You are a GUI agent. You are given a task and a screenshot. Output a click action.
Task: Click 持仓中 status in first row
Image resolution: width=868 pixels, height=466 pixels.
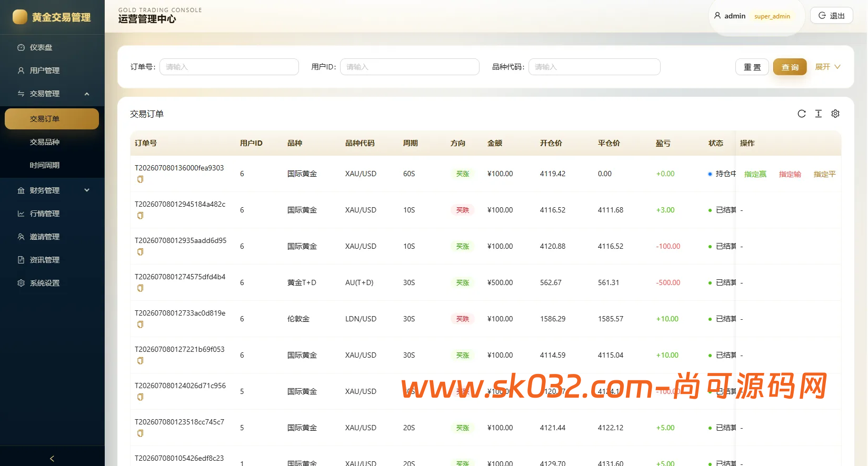(x=722, y=174)
